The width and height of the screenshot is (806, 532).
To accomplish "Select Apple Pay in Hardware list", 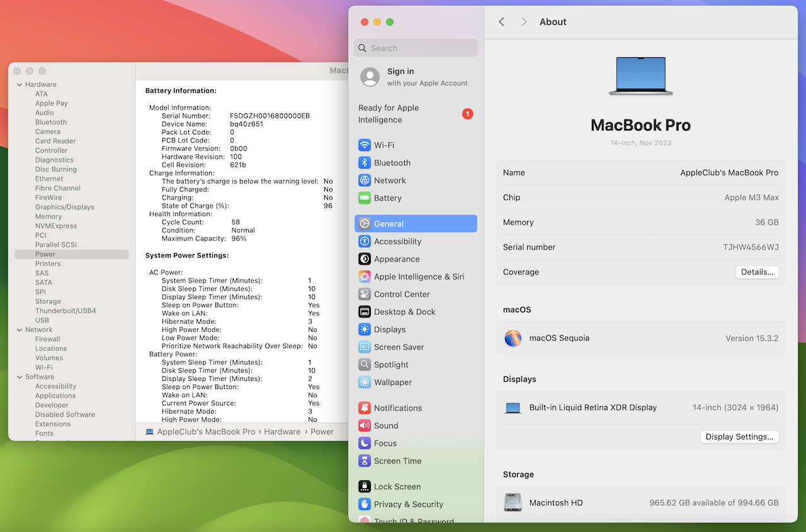I will pyautogui.click(x=52, y=103).
